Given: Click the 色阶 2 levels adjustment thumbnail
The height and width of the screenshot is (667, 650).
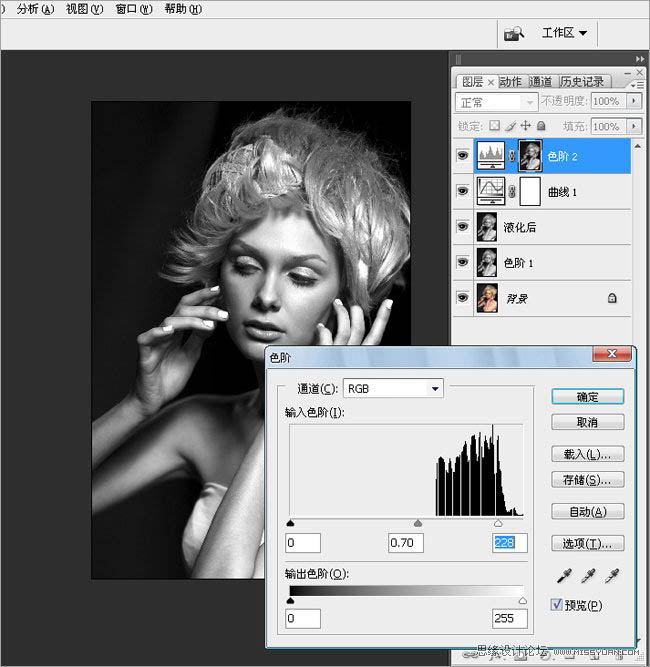Looking at the screenshot, I should click(x=490, y=156).
